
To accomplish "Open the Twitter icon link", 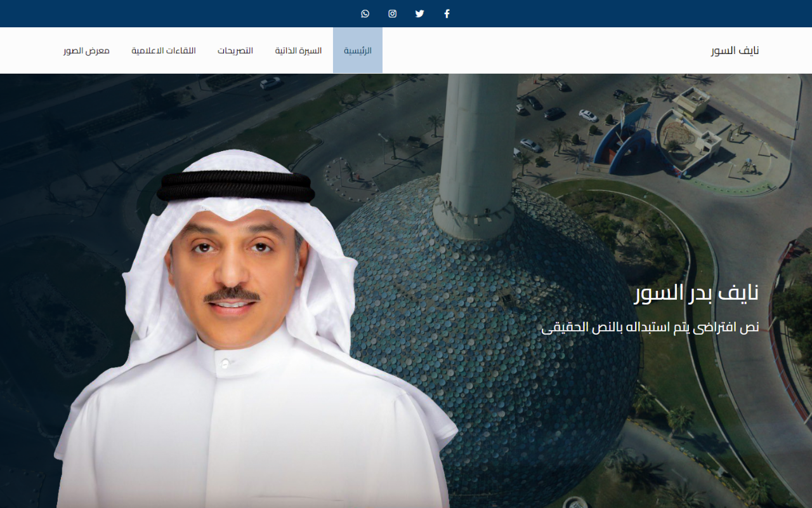I will click(419, 13).
